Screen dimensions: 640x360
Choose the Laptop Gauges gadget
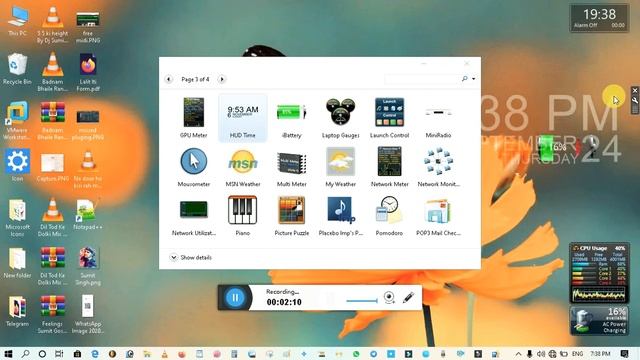(x=340, y=118)
